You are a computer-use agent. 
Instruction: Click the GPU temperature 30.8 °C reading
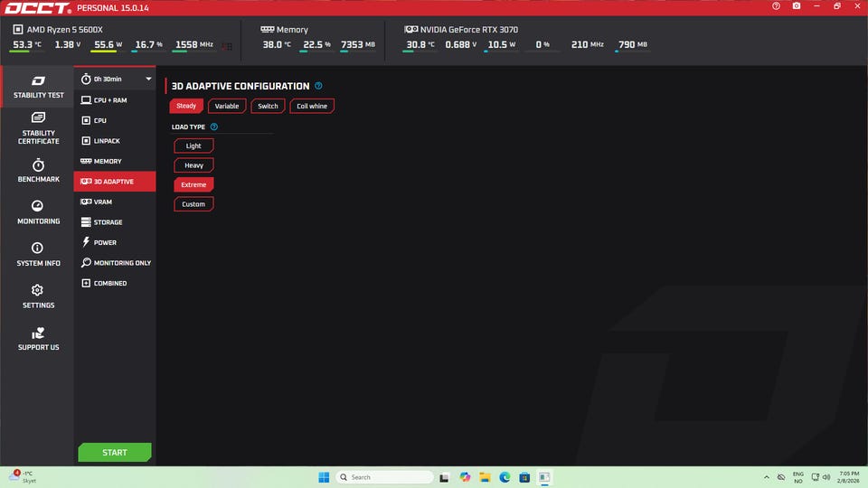click(420, 44)
